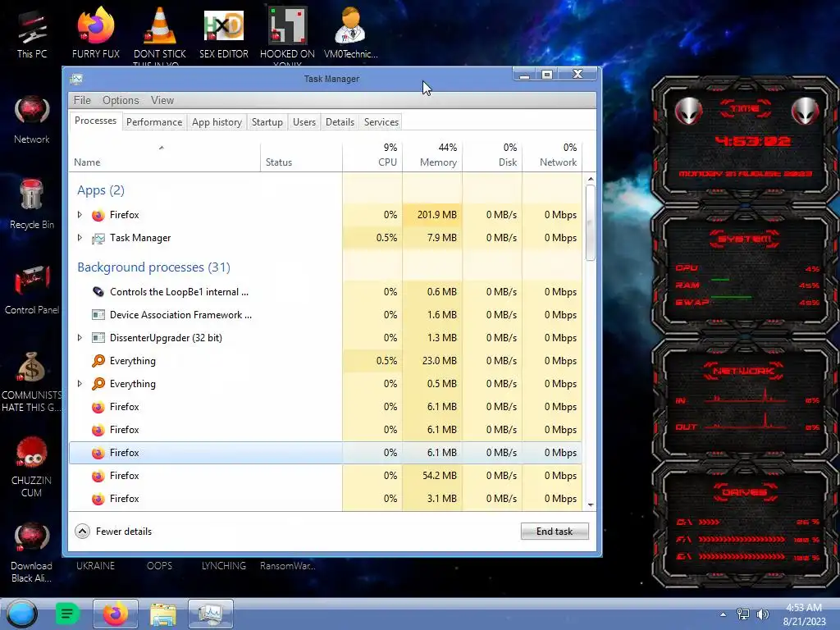Switch to the Services tab
The width and height of the screenshot is (840, 630).
(381, 122)
